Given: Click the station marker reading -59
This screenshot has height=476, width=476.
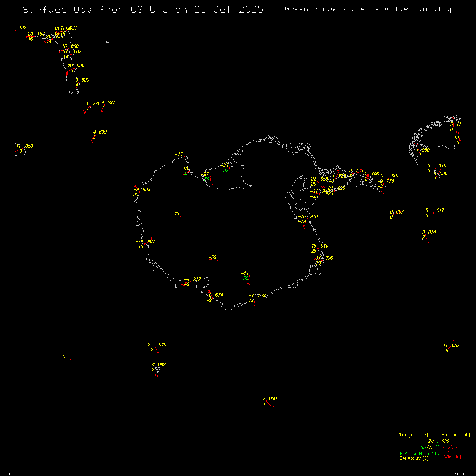Looking at the screenshot, I should pyautogui.click(x=218, y=260).
